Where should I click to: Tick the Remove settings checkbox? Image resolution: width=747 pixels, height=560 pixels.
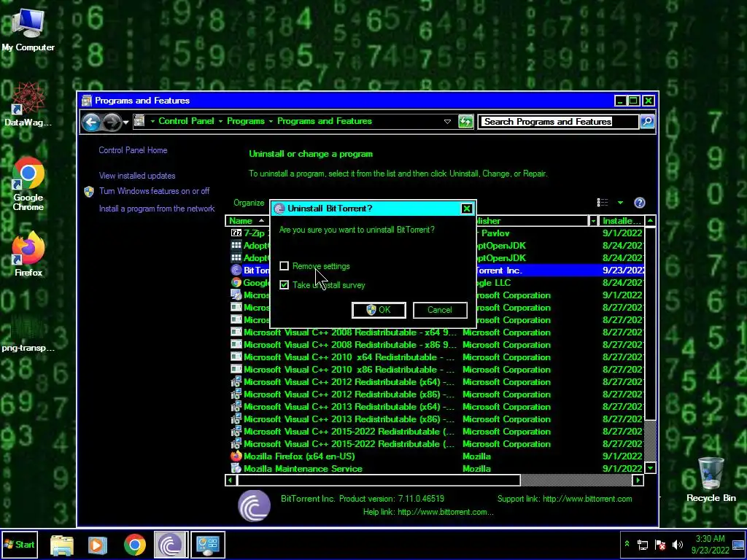(284, 265)
